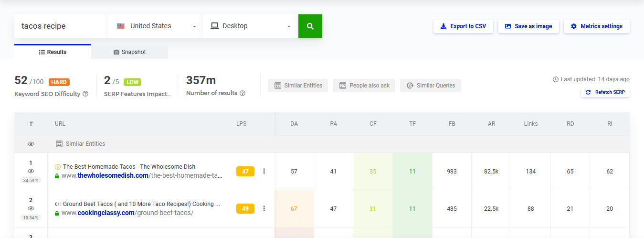644x238 pixels.
Task: Click Links value 134
Action: (x=531, y=172)
